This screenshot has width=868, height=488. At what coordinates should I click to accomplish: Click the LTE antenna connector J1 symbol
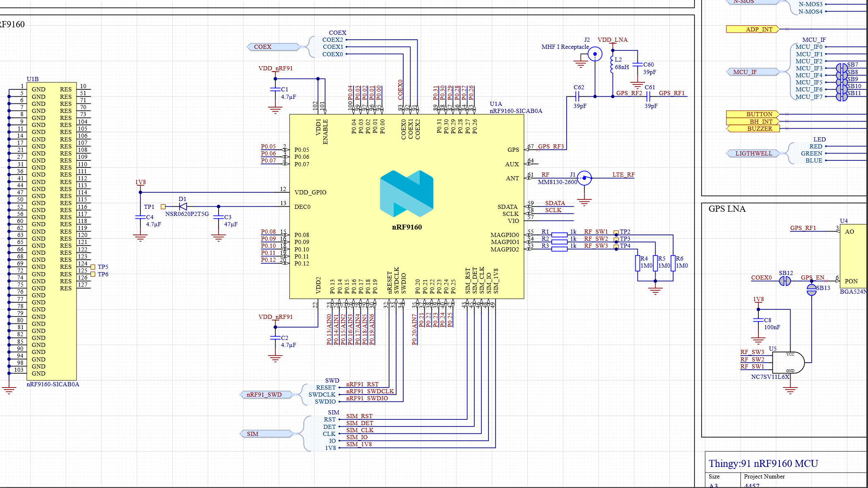pyautogui.click(x=584, y=178)
